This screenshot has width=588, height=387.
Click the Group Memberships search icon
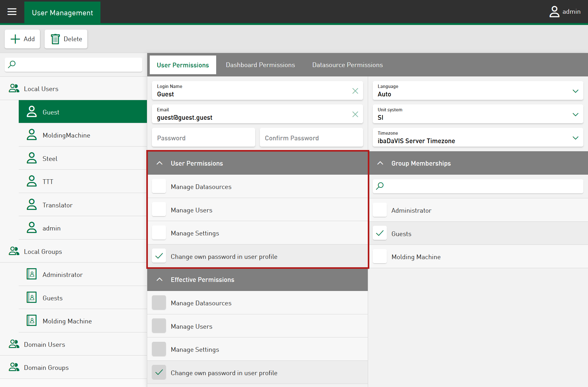click(380, 186)
